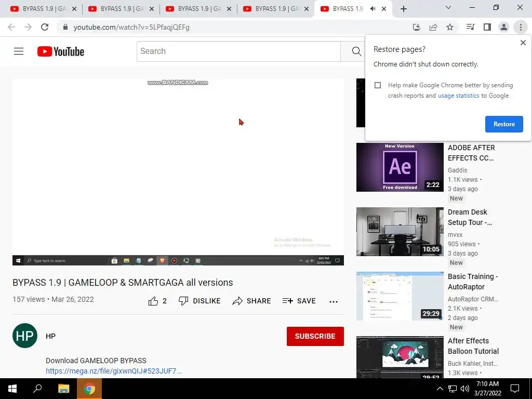The image size is (532, 399).
Task: Open the mega.nz download link
Action: pyautogui.click(x=114, y=371)
